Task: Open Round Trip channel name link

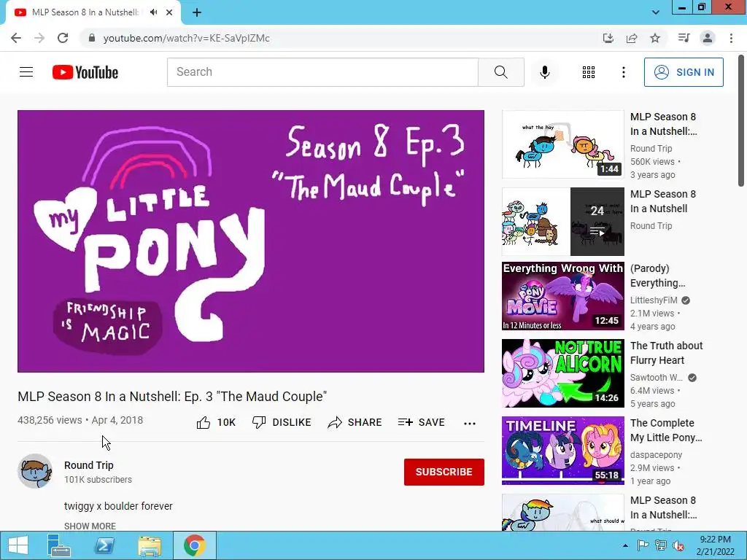Action: click(x=88, y=465)
